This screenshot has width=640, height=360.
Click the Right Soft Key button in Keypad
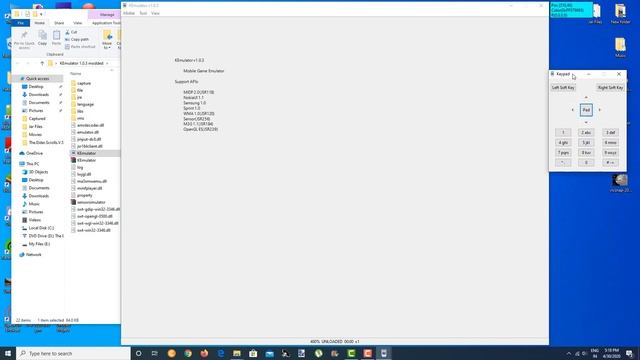point(610,87)
